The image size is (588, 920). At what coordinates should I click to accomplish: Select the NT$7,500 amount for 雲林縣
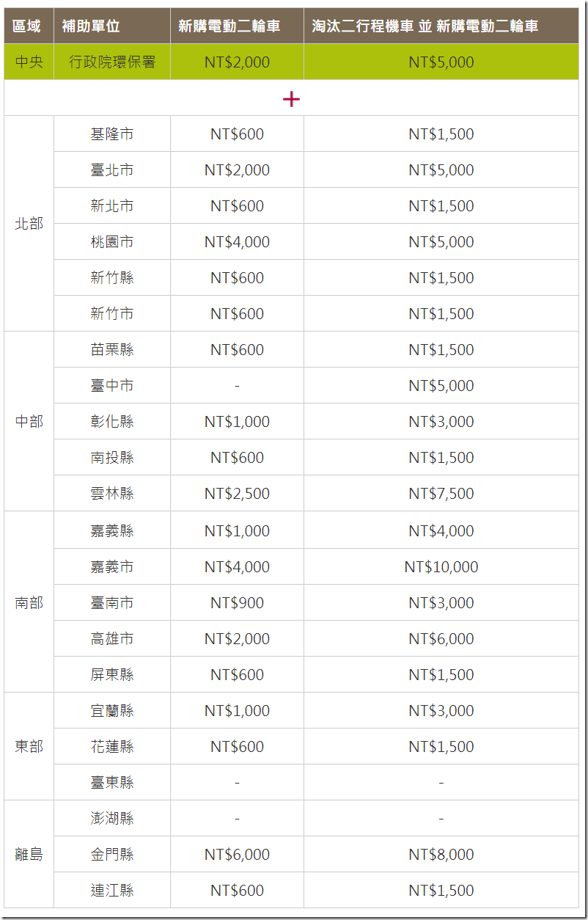[x=441, y=494]
